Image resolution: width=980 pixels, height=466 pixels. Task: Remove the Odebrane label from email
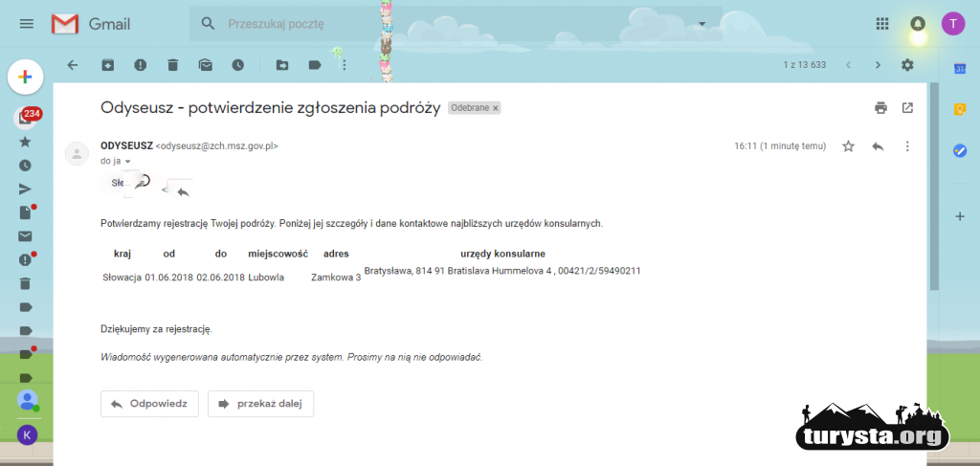496,109
